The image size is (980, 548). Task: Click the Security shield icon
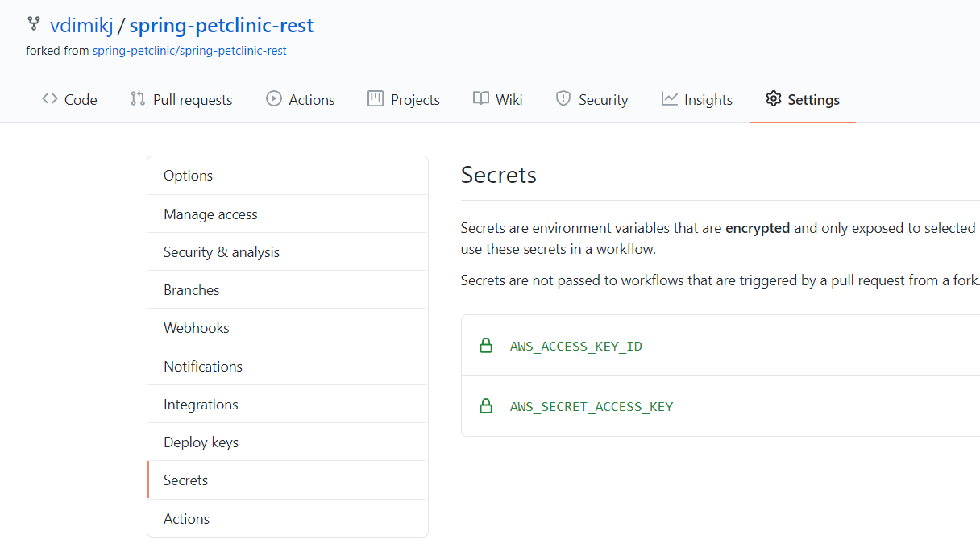click(x=563, y=99)
